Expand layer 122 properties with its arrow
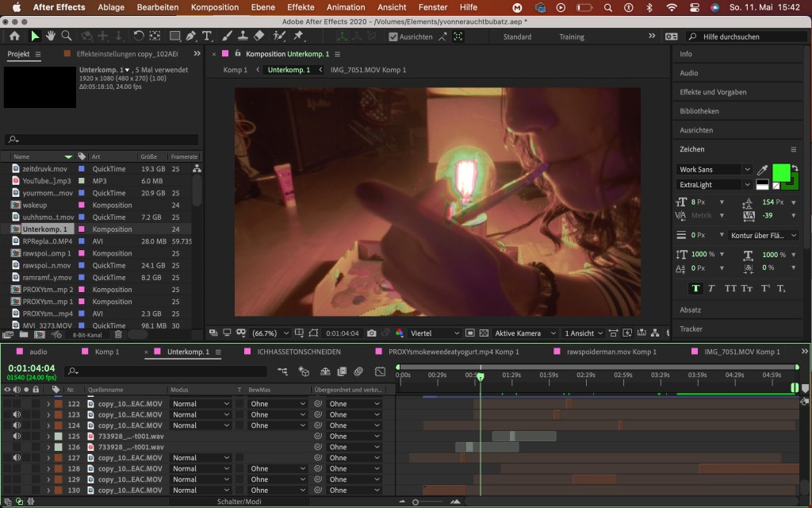 click(x=48, y=404)
